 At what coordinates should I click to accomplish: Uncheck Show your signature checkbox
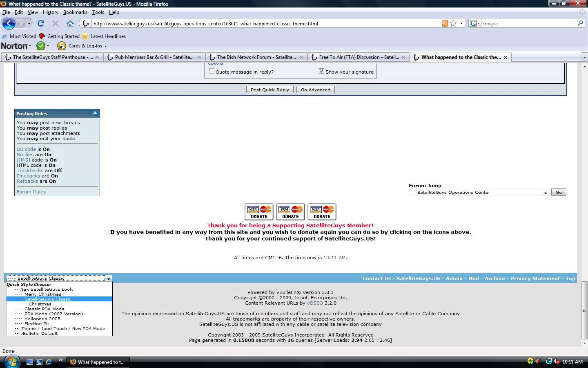[321, 71]
